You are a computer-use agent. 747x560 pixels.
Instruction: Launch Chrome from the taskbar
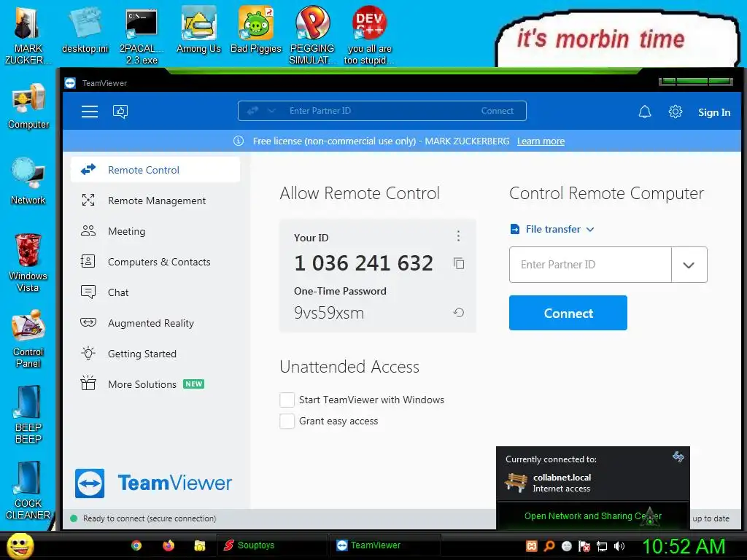pos(136,545)
